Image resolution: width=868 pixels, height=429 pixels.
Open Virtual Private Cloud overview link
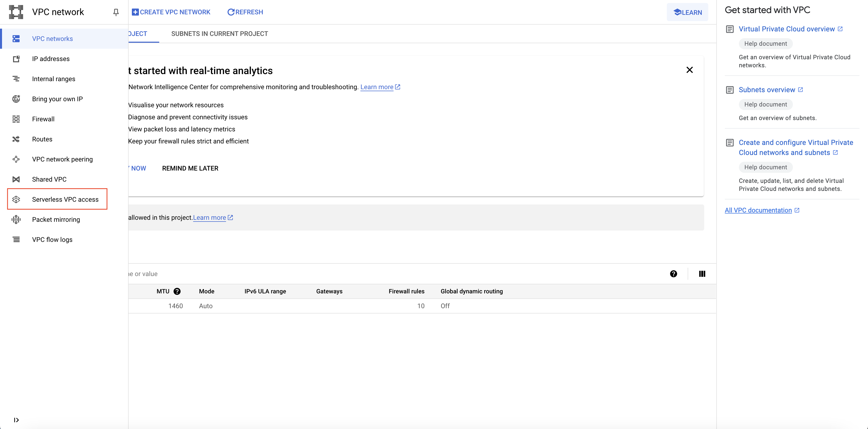787,29
